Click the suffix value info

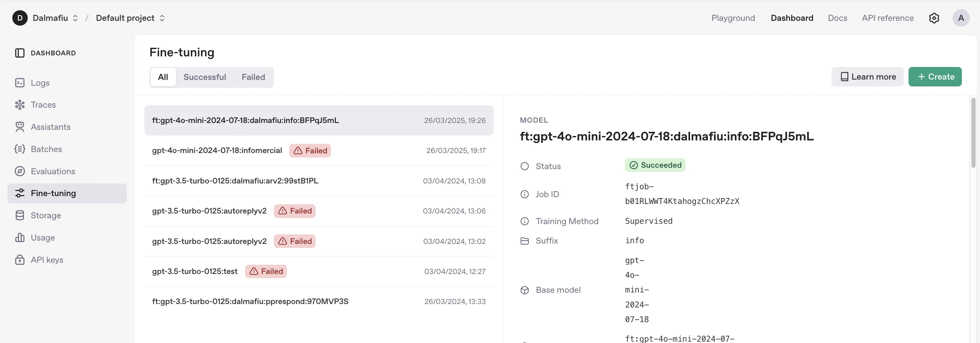click(635, 241)
